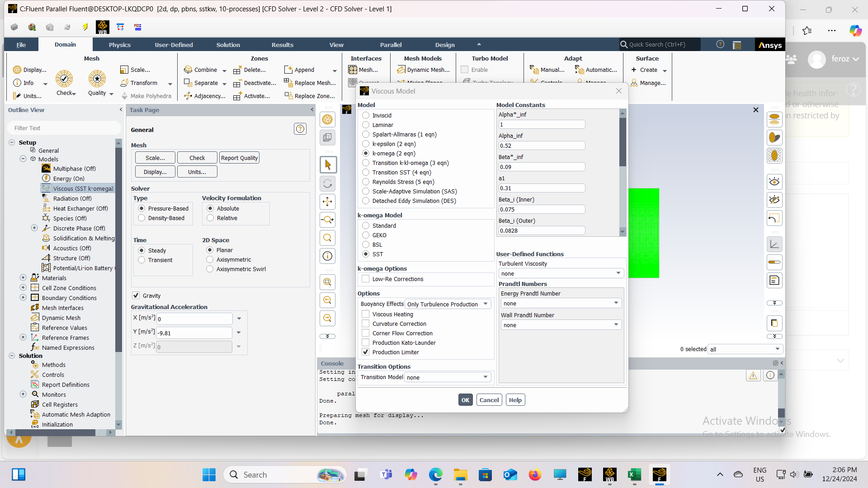Click the Question Mark help icon
This screenshot has height=488, width=868.
(720, 45)
